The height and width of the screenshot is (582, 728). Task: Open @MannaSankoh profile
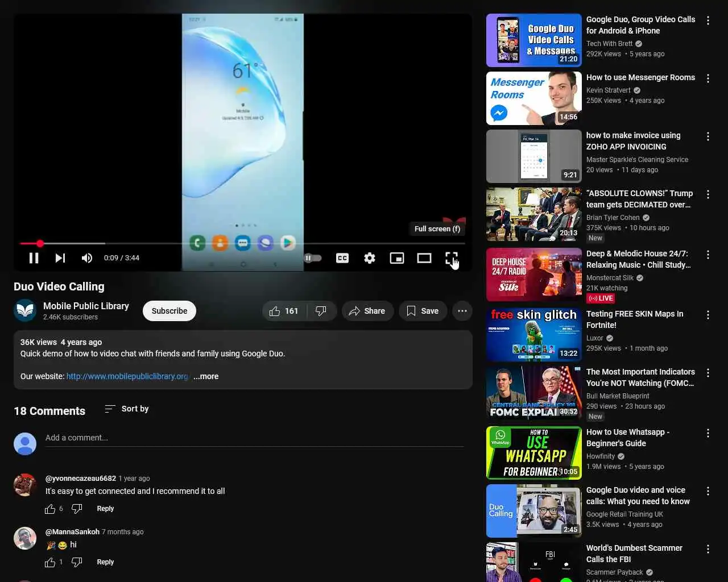72,532
